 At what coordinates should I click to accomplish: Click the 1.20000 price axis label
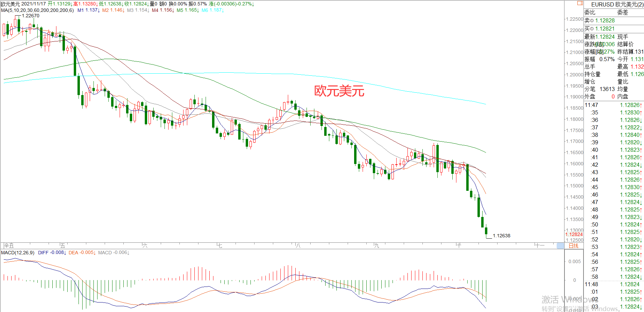pos(574,75)
